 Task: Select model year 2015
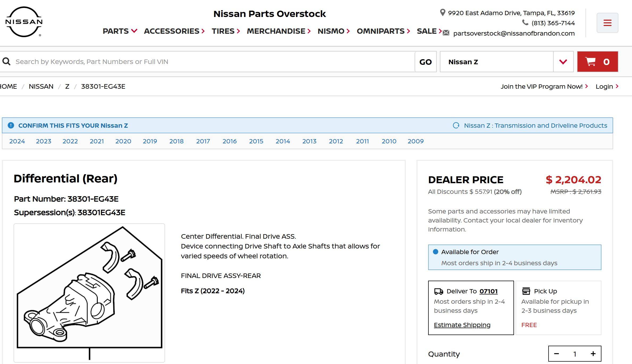coord(256,141)
